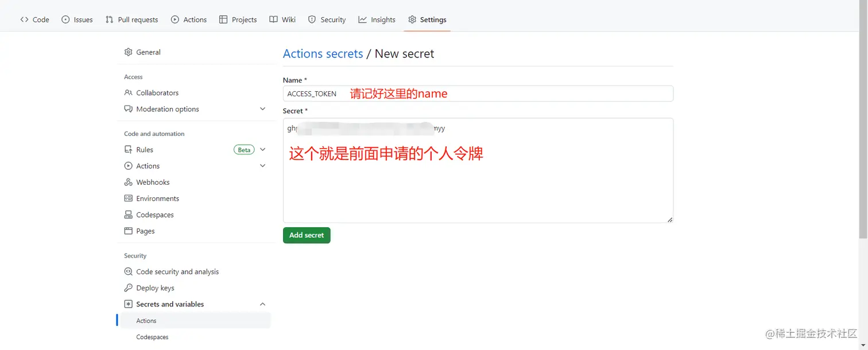Expand the Moderation options chevron
The height and width of the screenshot is (350, 868).
262,109
